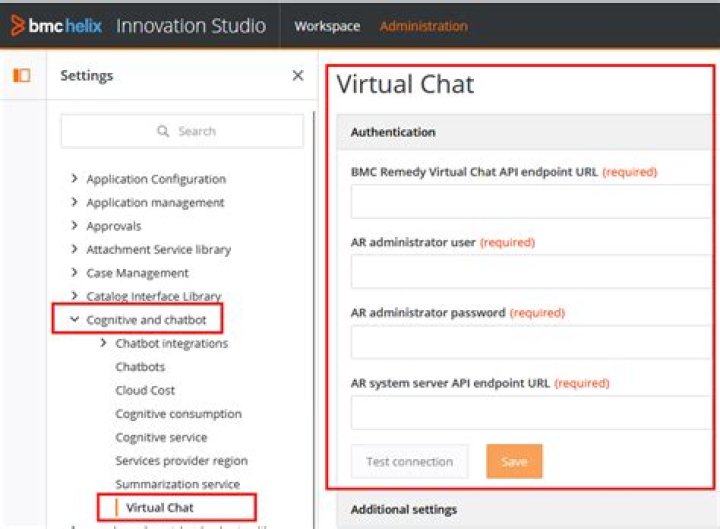Open Cognitive consumption settings
Screen dimensions: 720x529
tap(179, 414)
